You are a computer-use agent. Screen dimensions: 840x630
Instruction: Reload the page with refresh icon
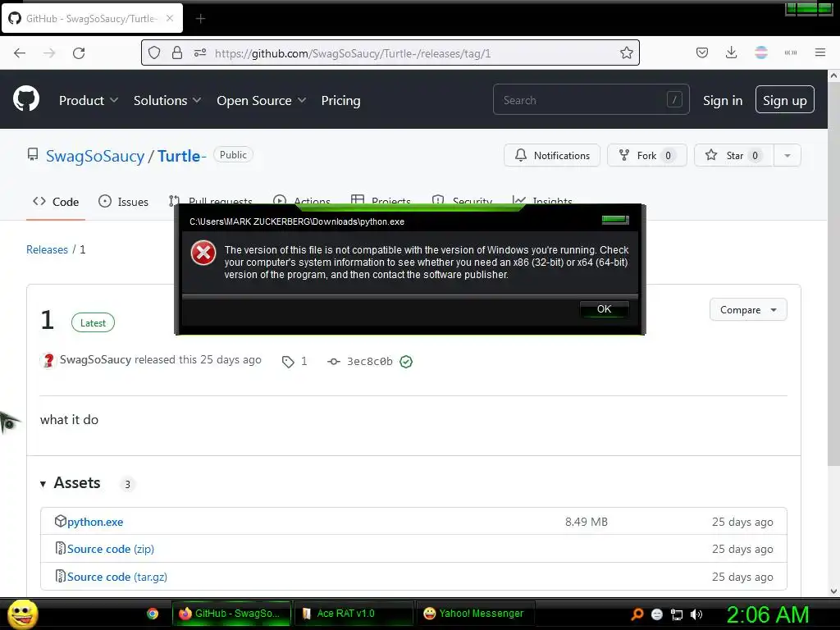pos(79,53)
